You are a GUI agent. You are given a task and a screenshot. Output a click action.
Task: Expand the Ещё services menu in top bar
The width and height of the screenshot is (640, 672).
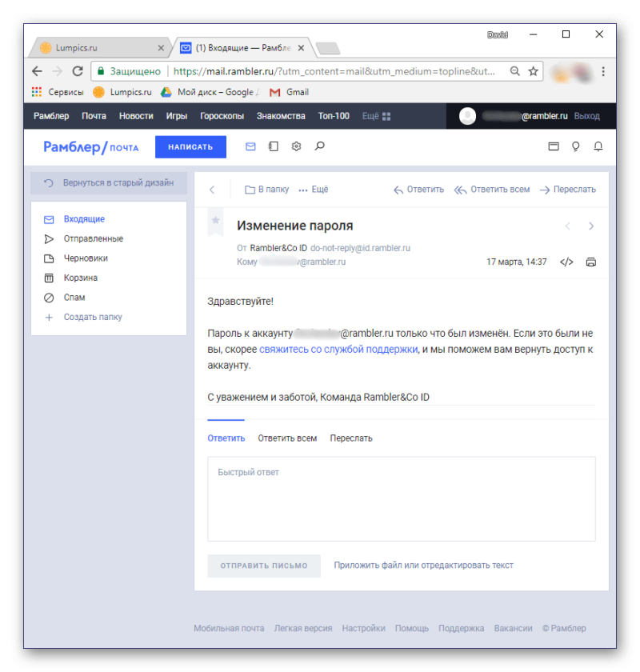(x=376, y=116)
